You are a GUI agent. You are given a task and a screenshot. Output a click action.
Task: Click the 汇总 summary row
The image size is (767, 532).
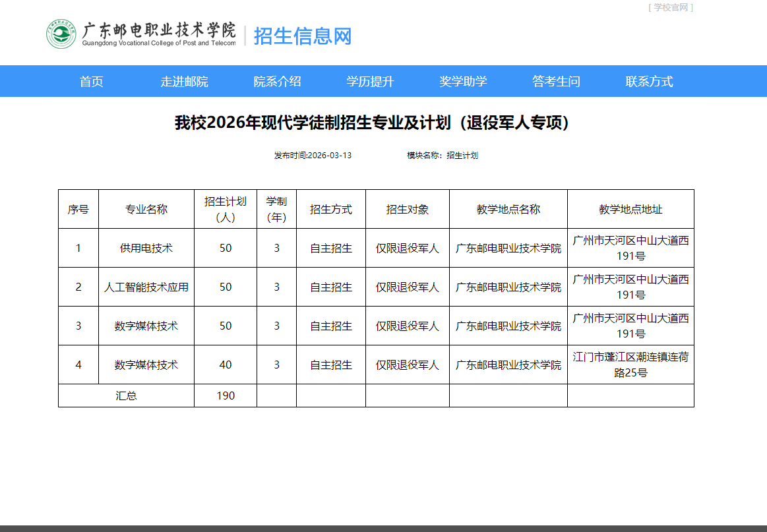pos(125,396)
